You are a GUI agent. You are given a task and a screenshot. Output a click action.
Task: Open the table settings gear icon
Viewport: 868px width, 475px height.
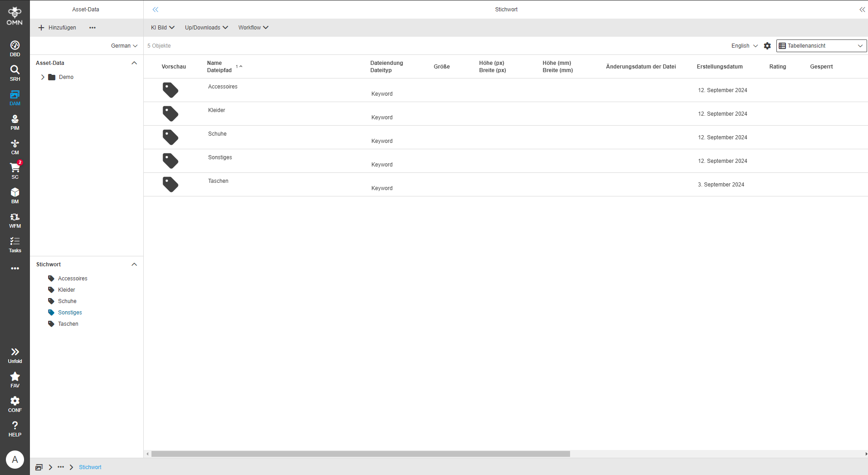click(x=767, y=46)
